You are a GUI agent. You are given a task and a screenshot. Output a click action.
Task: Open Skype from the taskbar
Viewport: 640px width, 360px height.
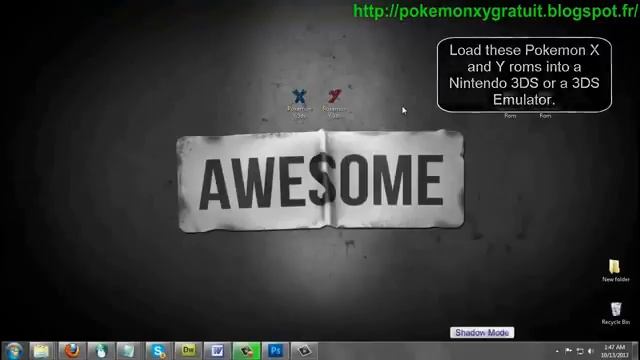click(158, 351)
